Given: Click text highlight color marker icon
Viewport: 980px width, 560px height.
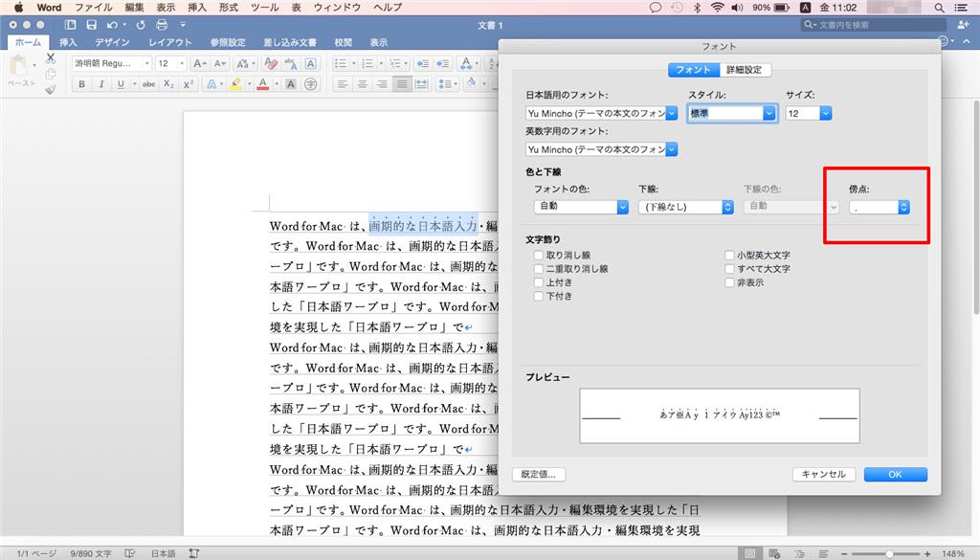Looking at the screenshot, I should point(235,83).
